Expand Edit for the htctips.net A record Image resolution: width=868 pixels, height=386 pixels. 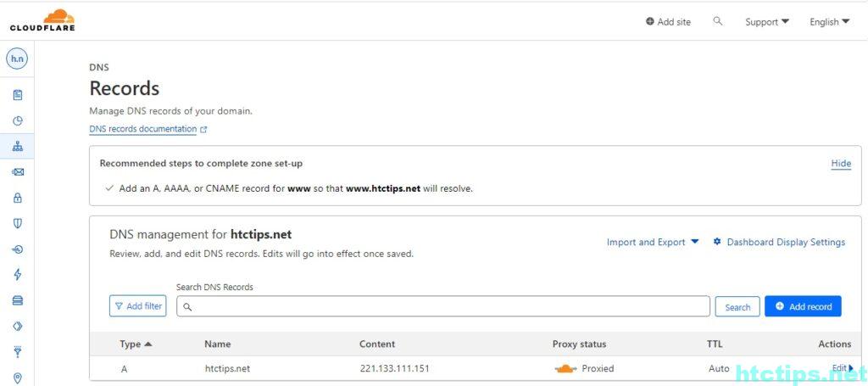[842, 368]
